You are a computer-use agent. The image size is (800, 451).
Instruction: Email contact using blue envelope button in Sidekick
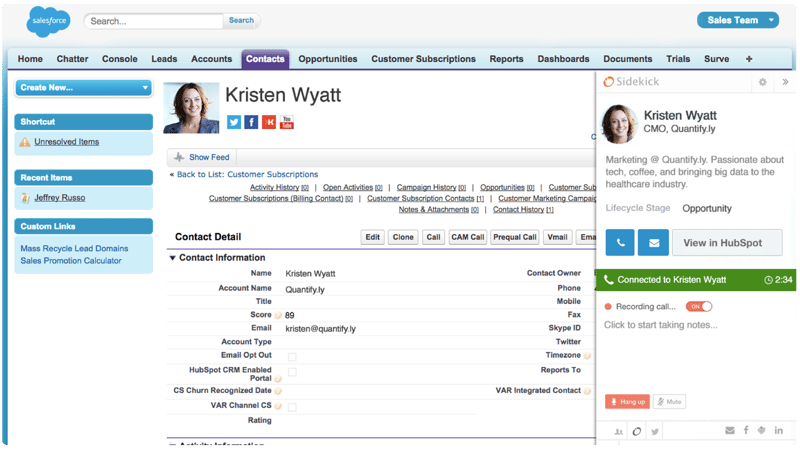click(x=654, y=243)
